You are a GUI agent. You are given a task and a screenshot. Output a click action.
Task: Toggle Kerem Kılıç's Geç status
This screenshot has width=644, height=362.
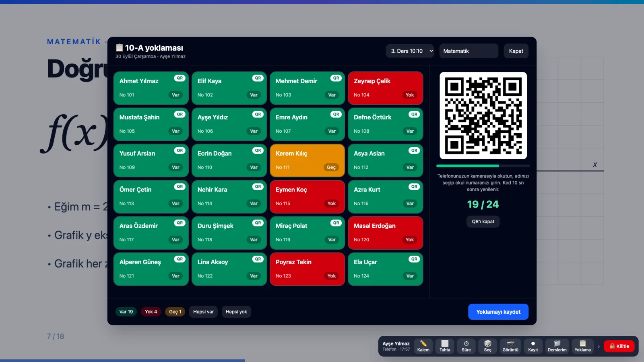(x=331, y=167)
